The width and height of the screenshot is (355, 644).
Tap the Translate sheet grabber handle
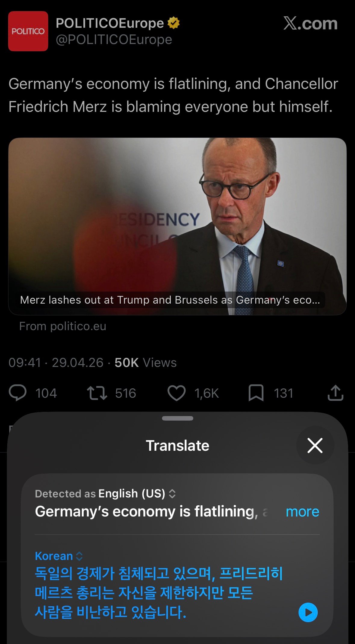tap(177, 418)
